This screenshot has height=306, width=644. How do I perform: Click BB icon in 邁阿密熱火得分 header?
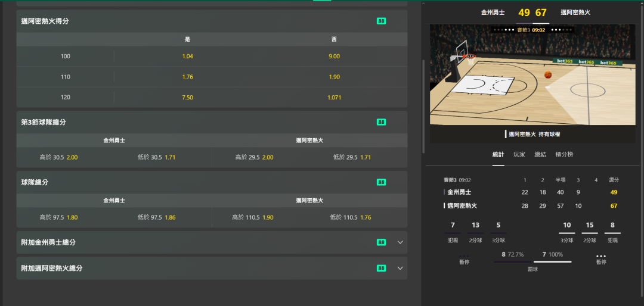pos(381,21)
